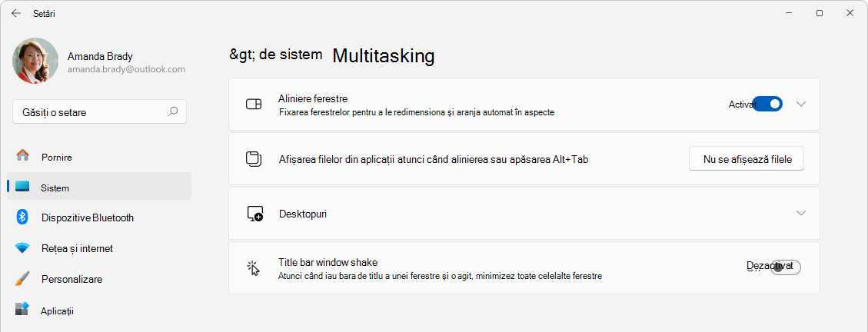
Task: Expand the Aliniere ferestre options chevron
Action: [x=801, y=104]
